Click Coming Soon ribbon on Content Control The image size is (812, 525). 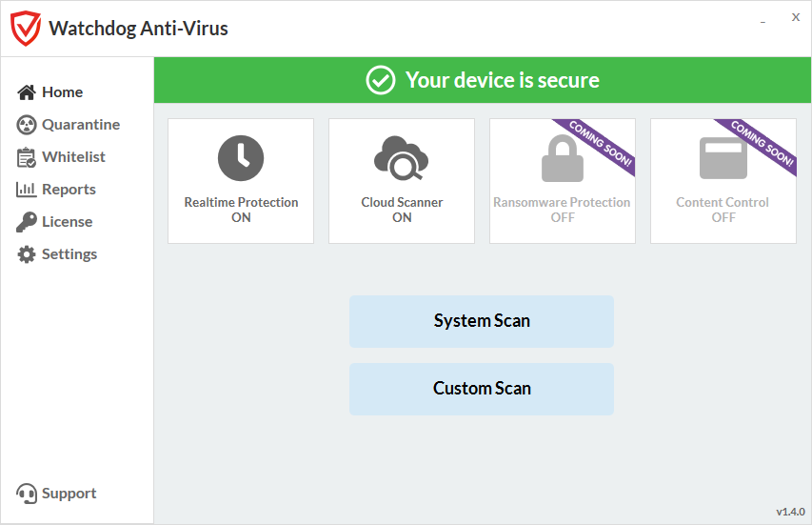(x=762, y=143)
